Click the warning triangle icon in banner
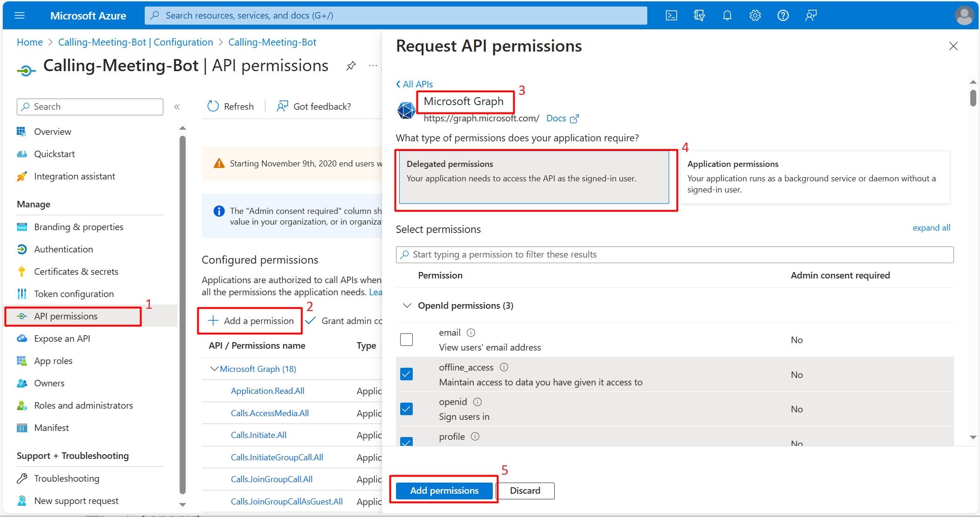Screen dimensions: 980x517 pos(219,164)
